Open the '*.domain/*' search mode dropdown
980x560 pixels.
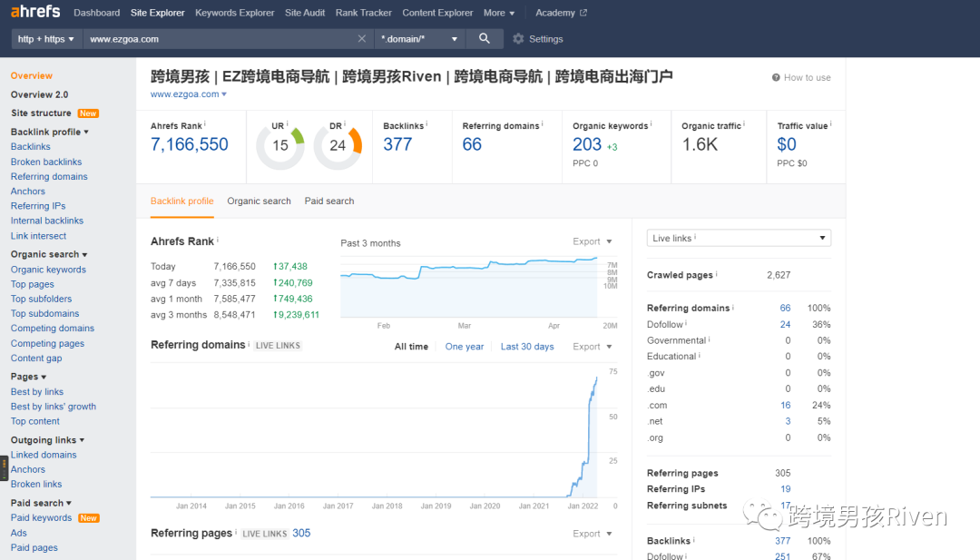[419, 38]
